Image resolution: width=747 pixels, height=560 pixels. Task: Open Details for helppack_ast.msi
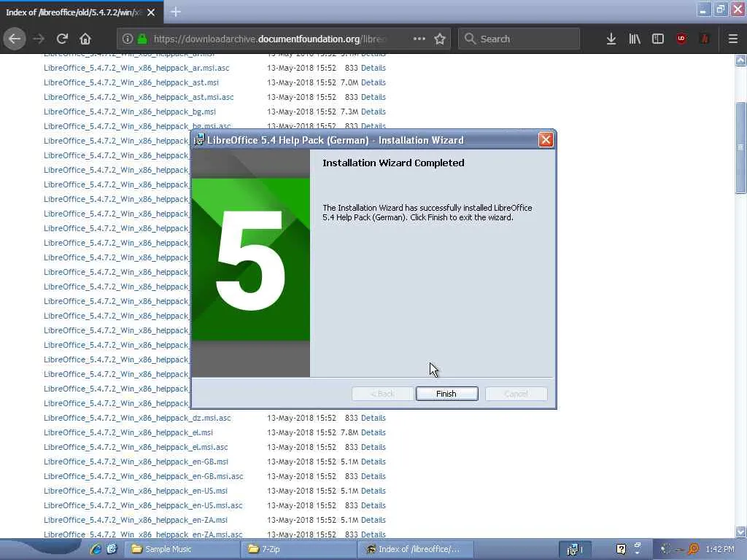pyautogui.click(x=373, y=82)
